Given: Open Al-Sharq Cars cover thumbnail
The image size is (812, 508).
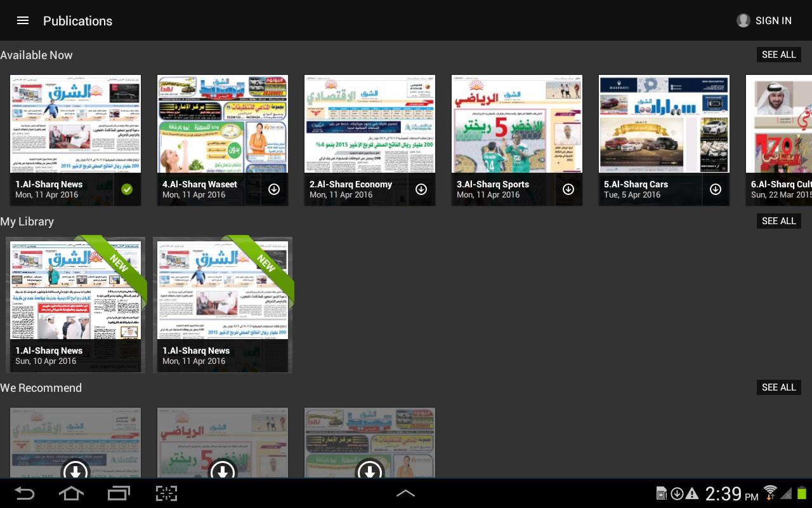Looking at the screenshot, I should [664, 124].
